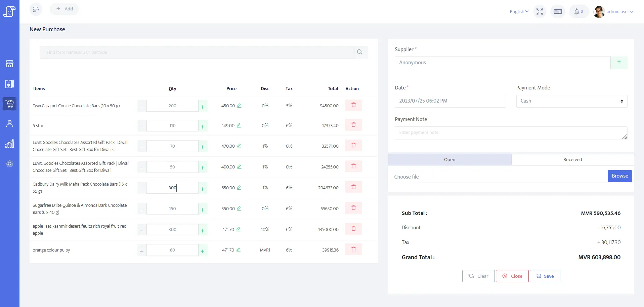
Task: Delete the 5 star item row
Action: point(353,125)
